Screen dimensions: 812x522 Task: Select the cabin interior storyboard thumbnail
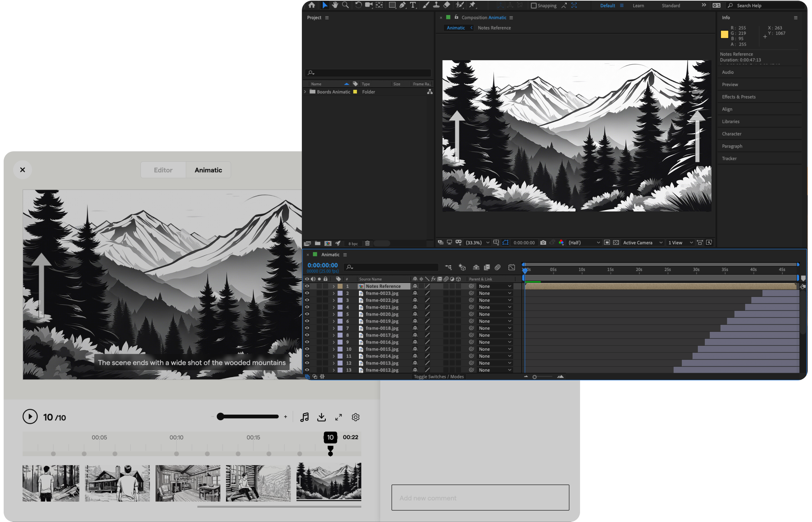click(x=188, y=483)
